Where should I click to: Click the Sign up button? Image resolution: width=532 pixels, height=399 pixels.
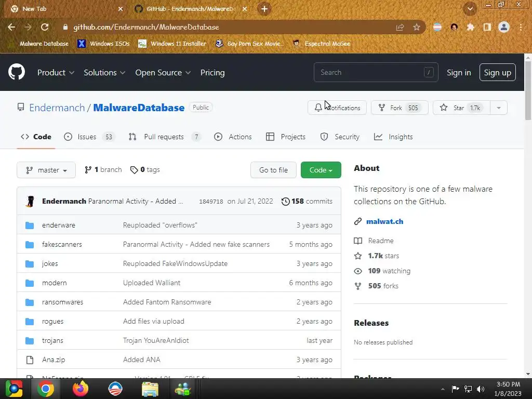click(x=497, y=72)
